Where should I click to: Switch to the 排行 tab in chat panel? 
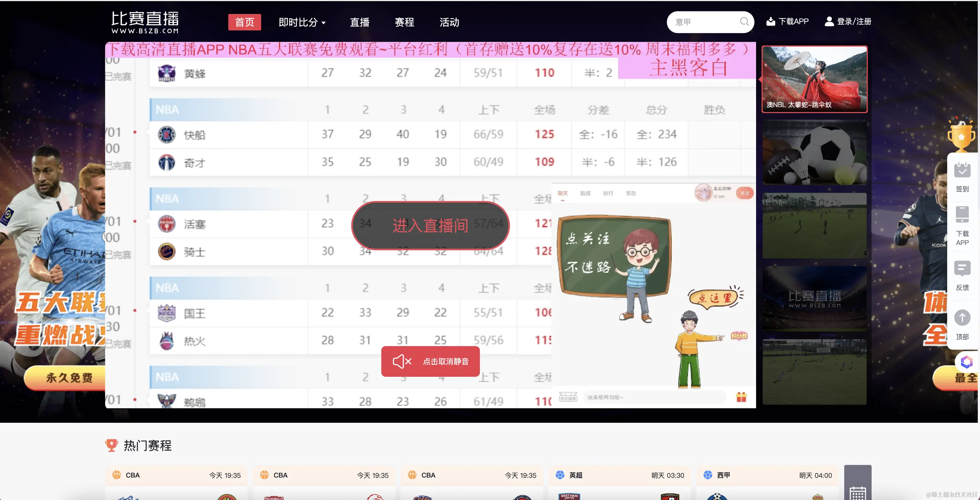point(608,193)
